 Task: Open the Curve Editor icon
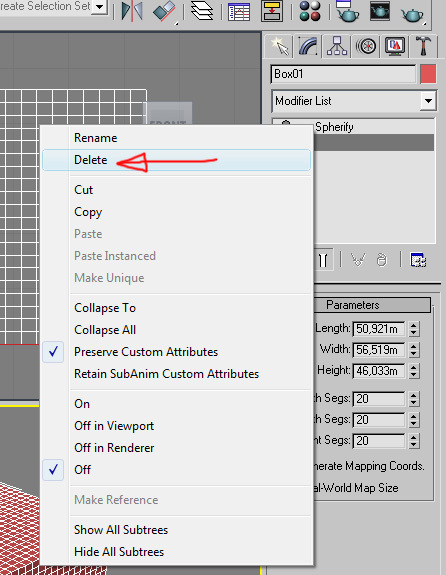point(239,11)
